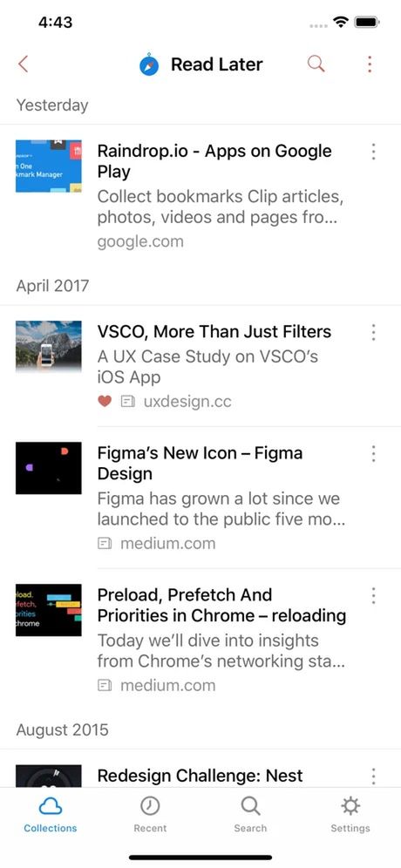Tap article icon on the Preload, Prefetch item

pos(105,685)
